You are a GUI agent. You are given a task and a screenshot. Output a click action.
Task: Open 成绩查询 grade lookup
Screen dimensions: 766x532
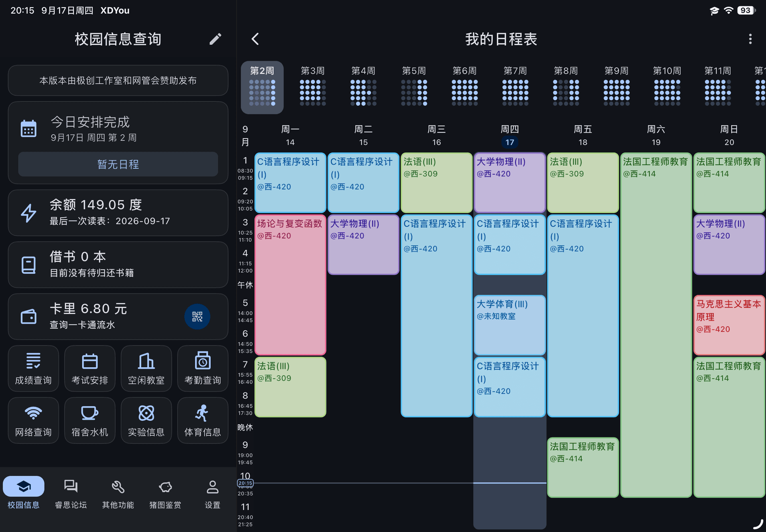(x=34, y=368)
